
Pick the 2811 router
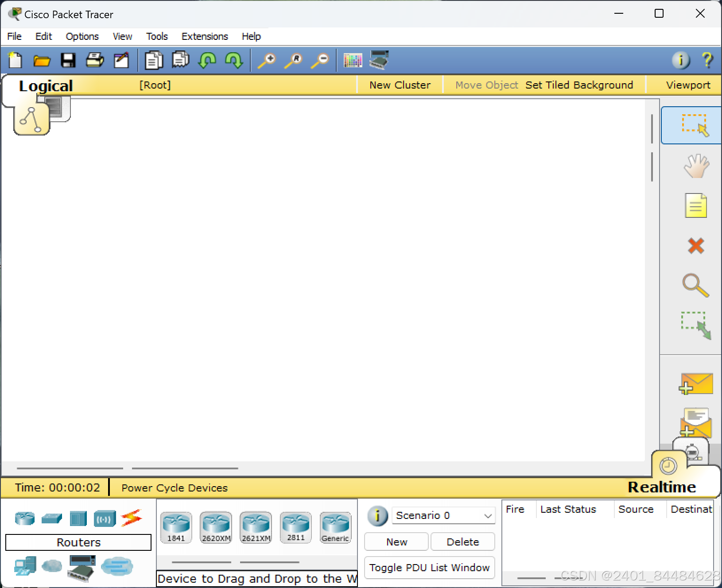coord(295,527)
